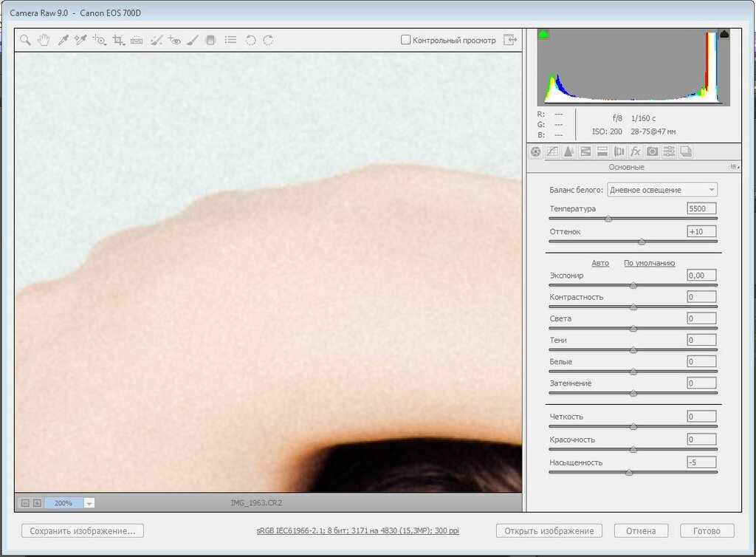Pick the White Balance eyedropper tool
This screenshot has width=756, height=557.
coord(63,40)
